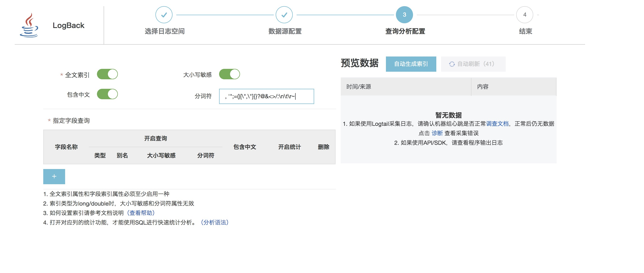Viewport: 644px width, 273px height.
Task: Click the 指定字段查询 label
Action: [x=71, y=121]
